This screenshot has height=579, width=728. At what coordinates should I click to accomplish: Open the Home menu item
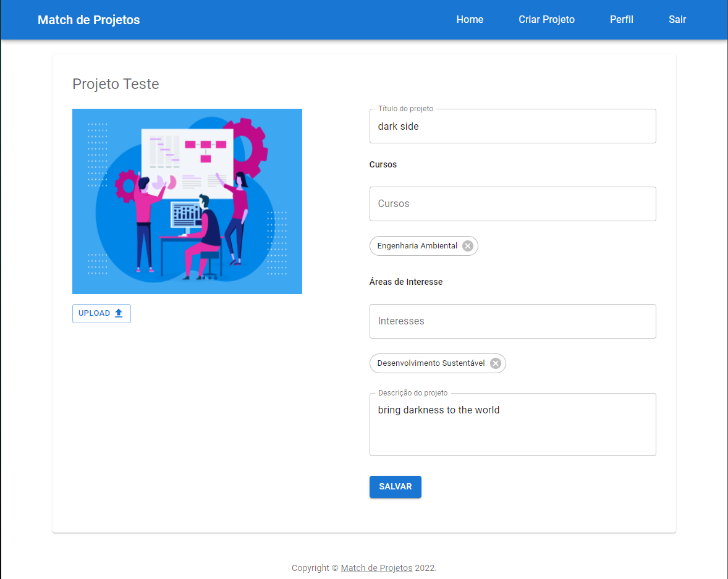[470, 20]
